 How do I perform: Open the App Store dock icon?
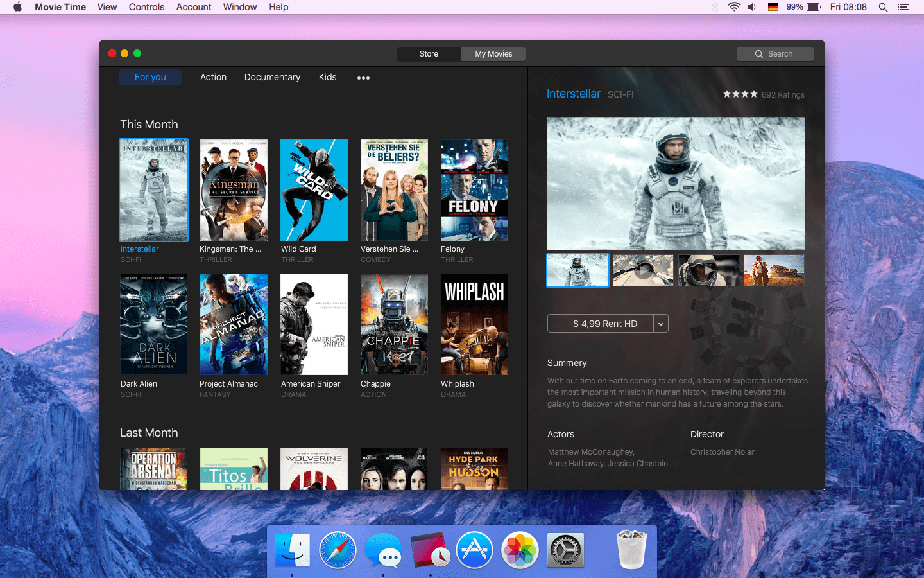coord(474,550)
